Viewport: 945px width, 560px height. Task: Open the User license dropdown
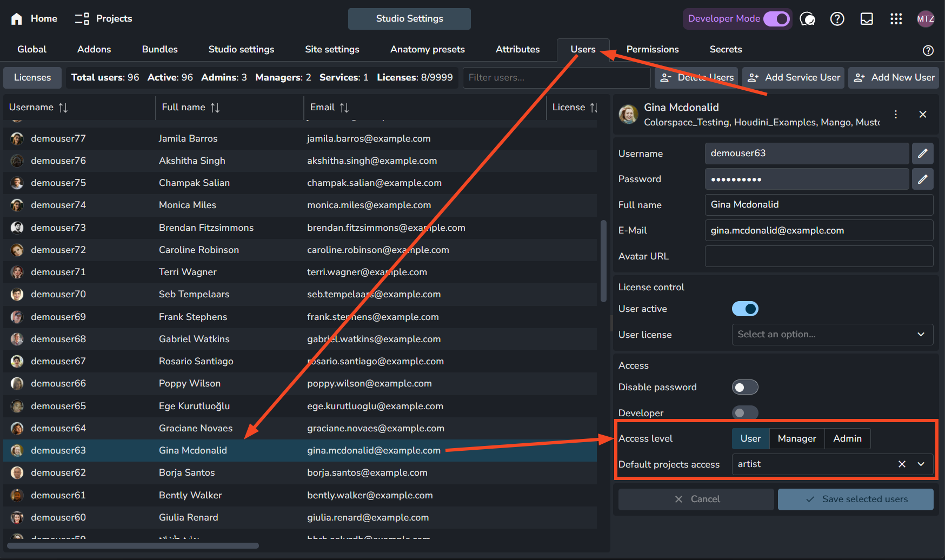click(832, 335)
